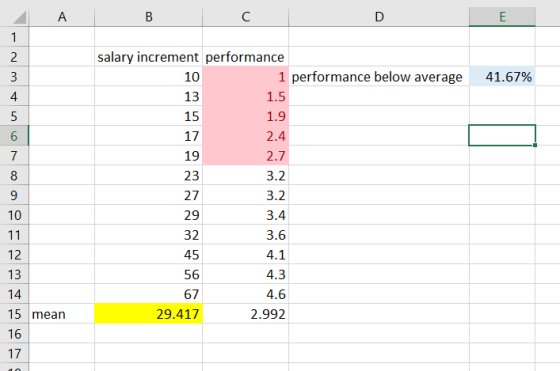The width and height of the screenshot is (560, 371).
Task: Click the 'mean' label in column A
Action: coord(62,314)
